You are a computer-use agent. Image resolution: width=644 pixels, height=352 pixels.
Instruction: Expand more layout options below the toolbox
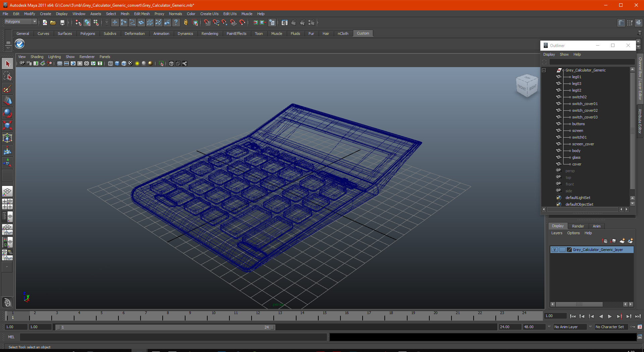click(7, 267)
